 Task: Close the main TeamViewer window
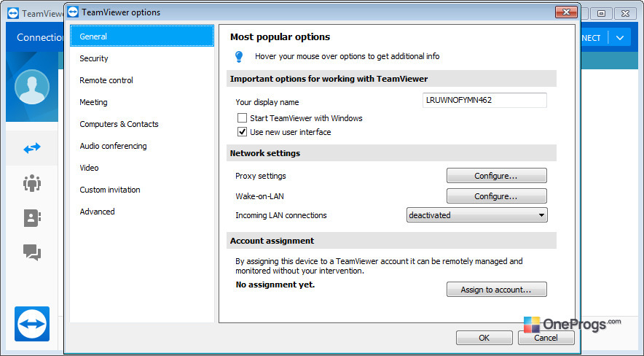tap(625, 13)
